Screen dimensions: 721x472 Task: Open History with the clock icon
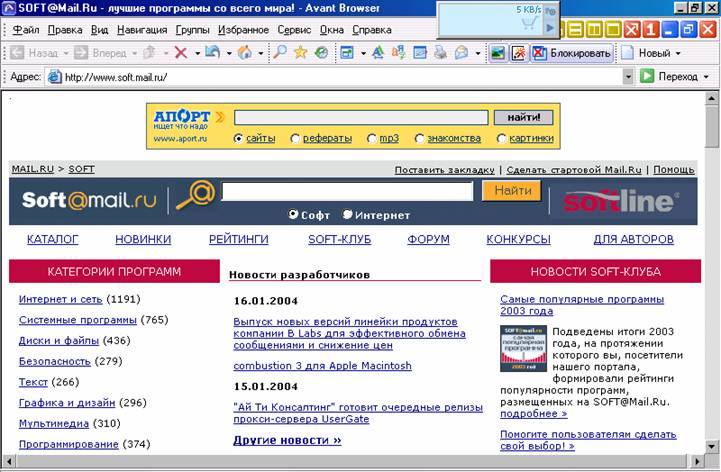(321, 52)
